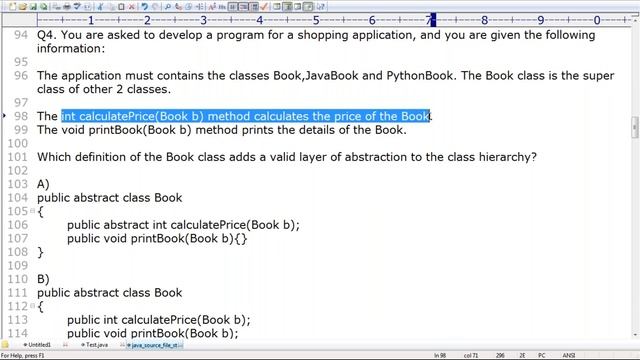Image resolution: width=640 pixels, height=360 pixels.
Task: Click the column ruler at mark 5
Action: (316, 20)
